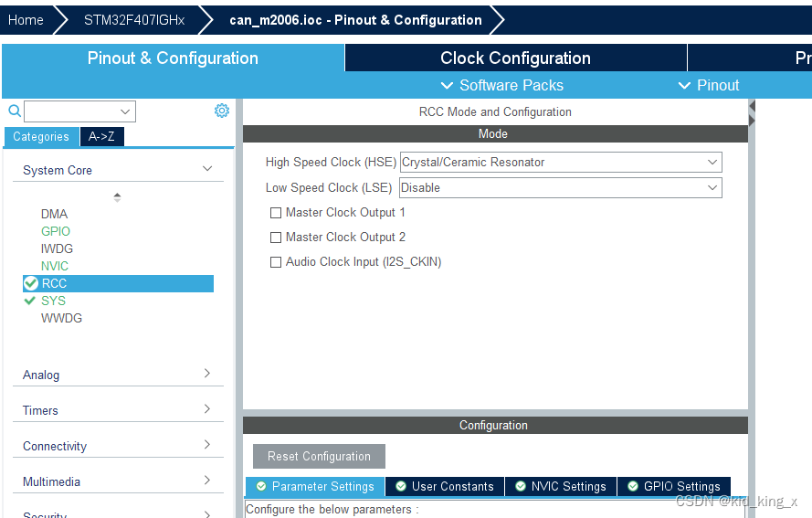
Task: Click the Reset Configuration button
Action: 319,457
